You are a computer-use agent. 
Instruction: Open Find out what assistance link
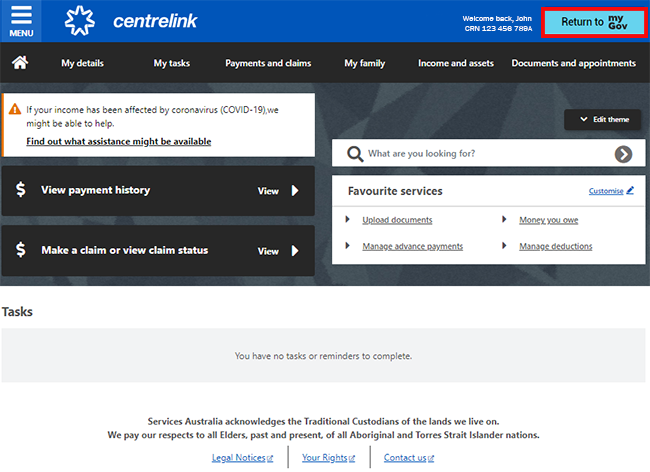pyautogui.click(x=118, y=142)
